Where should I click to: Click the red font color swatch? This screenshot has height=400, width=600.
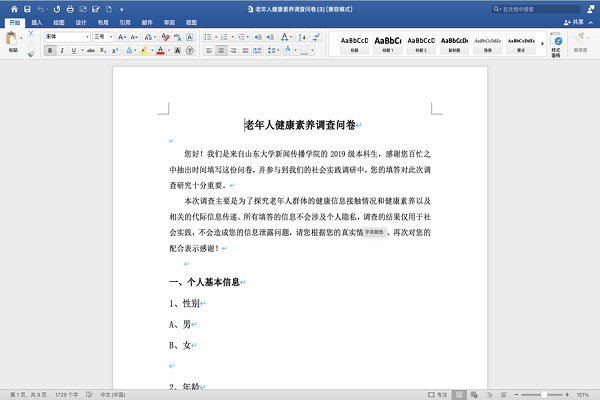(x=161, y=49)
